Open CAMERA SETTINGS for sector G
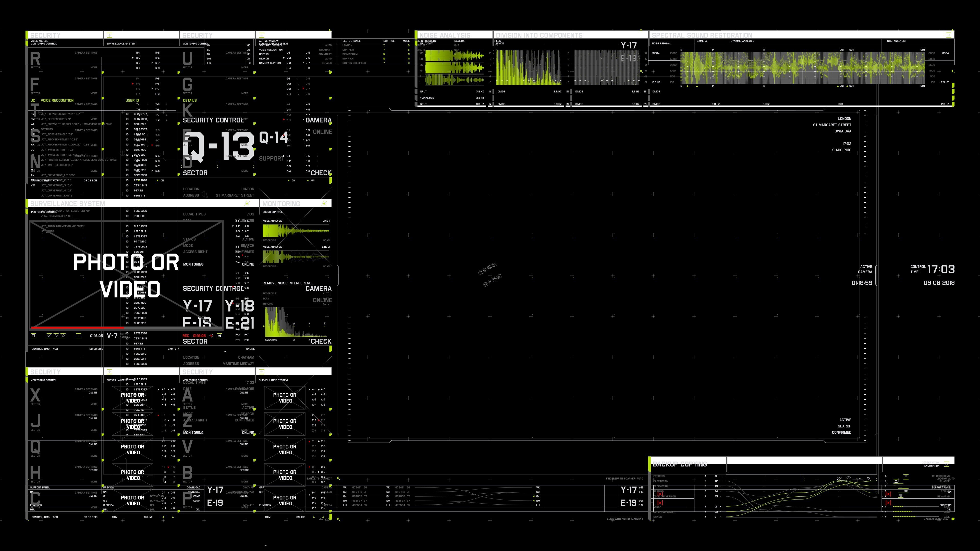 coord(237,79)
